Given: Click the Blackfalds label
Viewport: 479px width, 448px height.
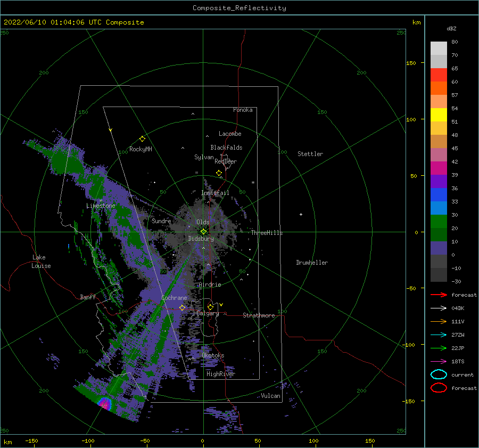Looking at the screenshot, I should tap(226, 148).
